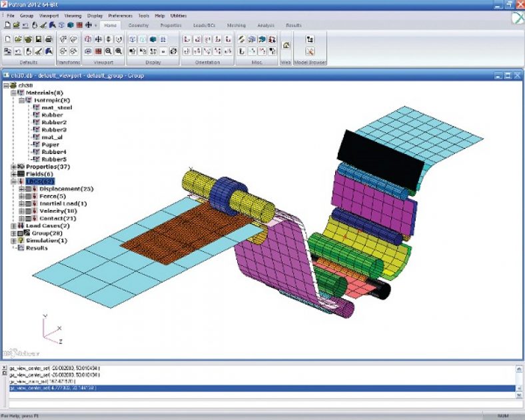Open the Utilities menu

click(179, 16)
